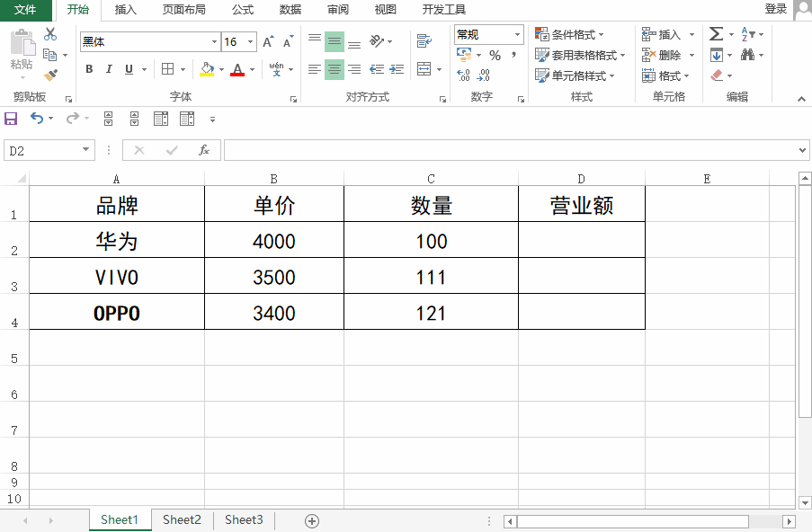Image resolution: width=812 pixels, height=532 pixels.
Task: Save workbook via quick access icon
Action: pyautogui.click(x=11, y=119)
